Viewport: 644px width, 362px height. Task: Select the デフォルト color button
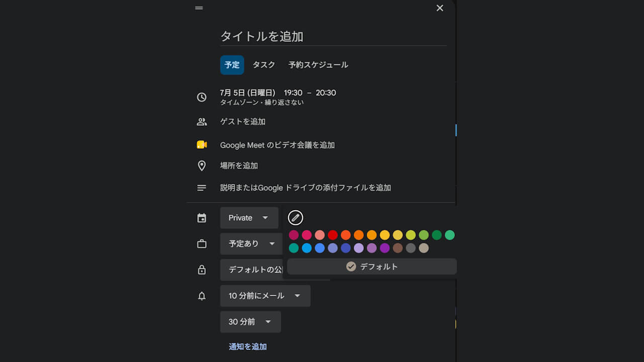click(372, 266)
